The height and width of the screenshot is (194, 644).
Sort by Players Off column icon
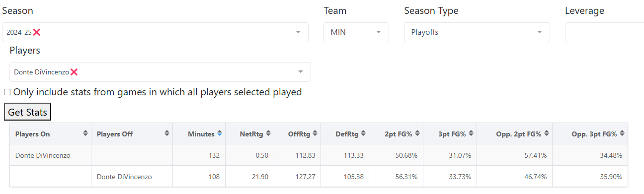tap(167, 134)
